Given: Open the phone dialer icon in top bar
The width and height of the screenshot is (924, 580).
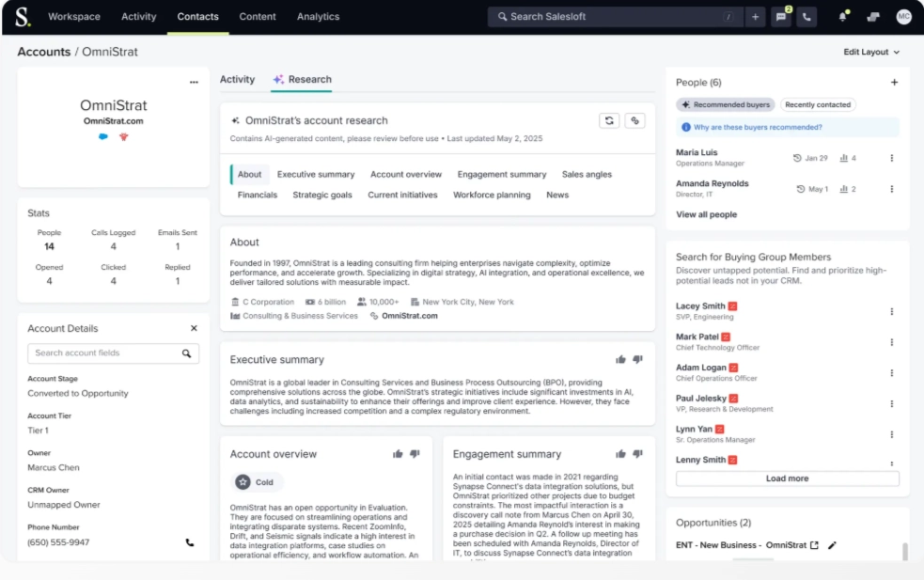Looking at the screenshot, I should [x=807, y=17].
